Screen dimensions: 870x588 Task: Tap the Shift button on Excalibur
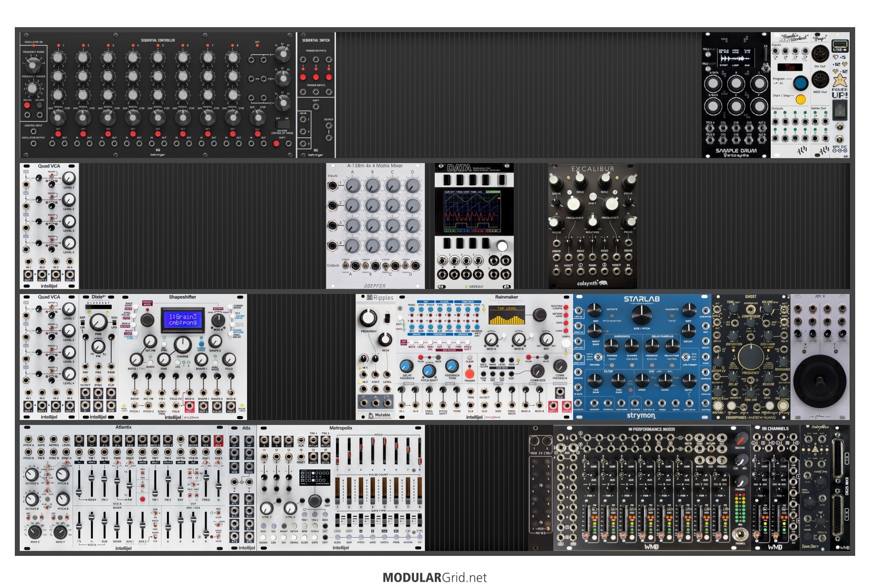592,197
